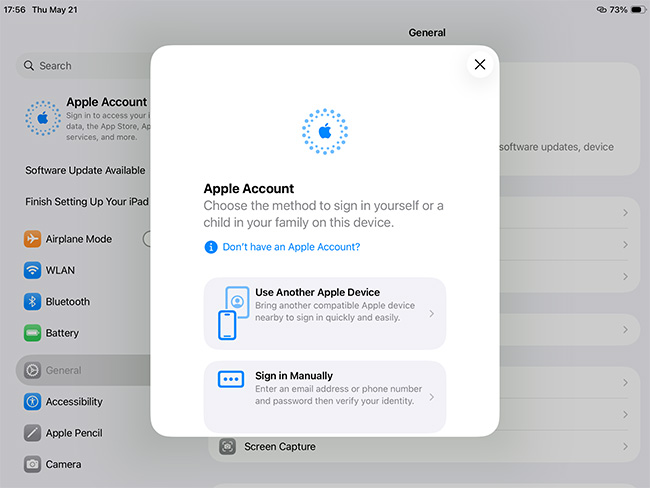Open Screen Capture in General pane

click(x=424, y=447)
